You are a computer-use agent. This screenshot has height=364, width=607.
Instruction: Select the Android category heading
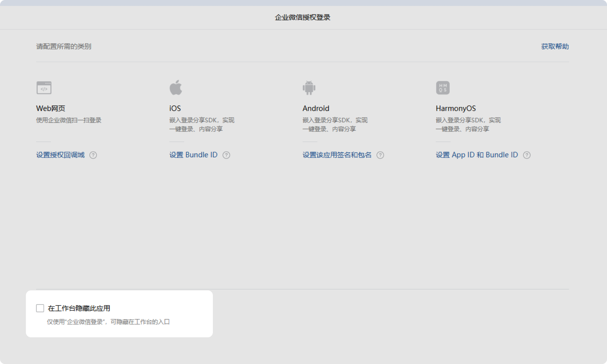pyautogui.click(x=316, y=108)
